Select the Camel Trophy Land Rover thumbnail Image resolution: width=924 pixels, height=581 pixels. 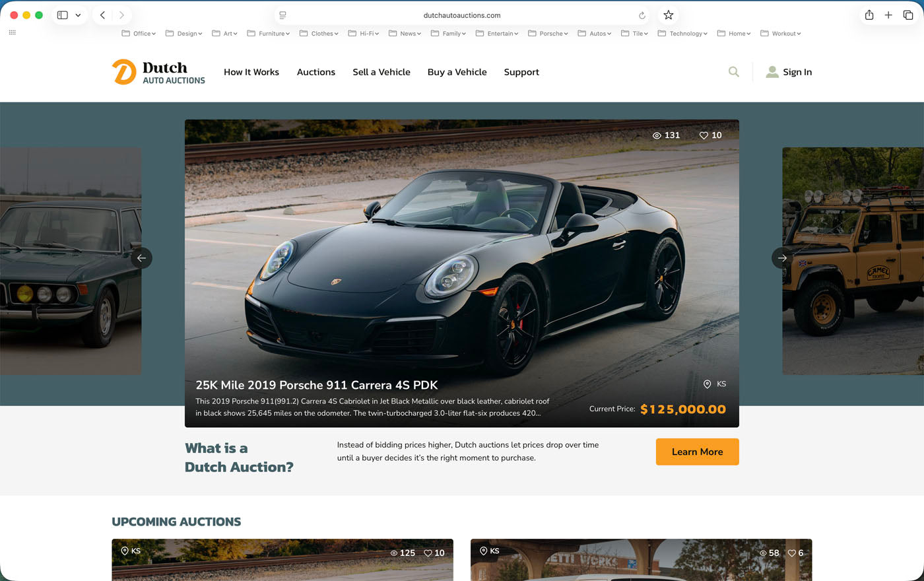tap(853, 261)
